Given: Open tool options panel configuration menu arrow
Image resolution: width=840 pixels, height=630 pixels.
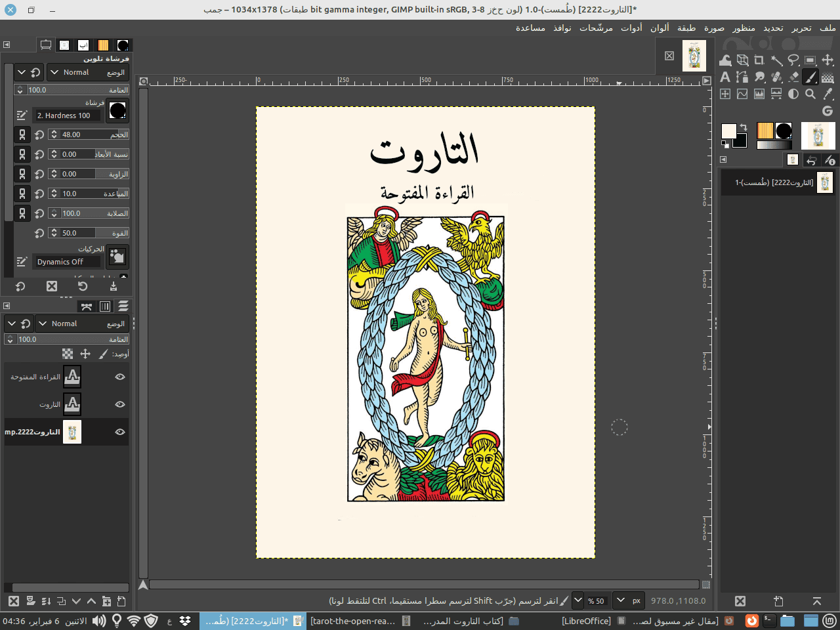Looking at the screenshot, I should pos(7,45).
